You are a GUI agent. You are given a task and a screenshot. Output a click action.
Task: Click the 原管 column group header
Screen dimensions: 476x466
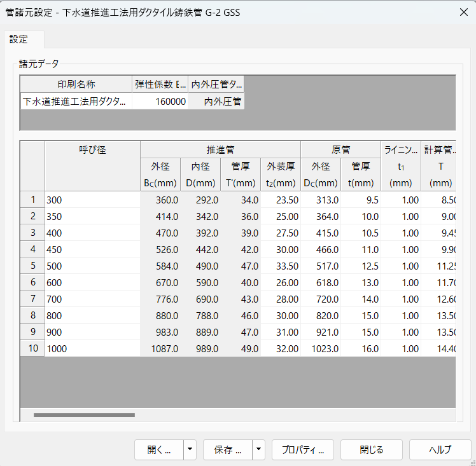(340, 150)
